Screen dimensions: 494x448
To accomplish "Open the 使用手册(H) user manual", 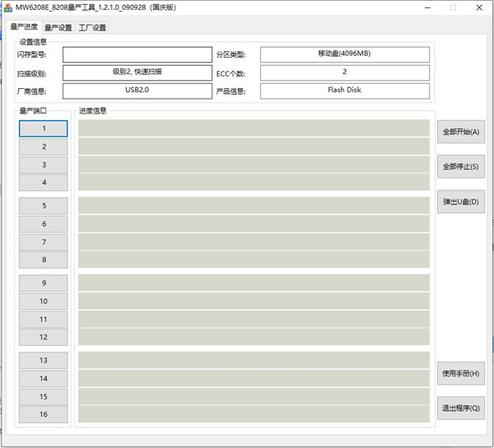I will pyautogui.click(x=460, y=373).
